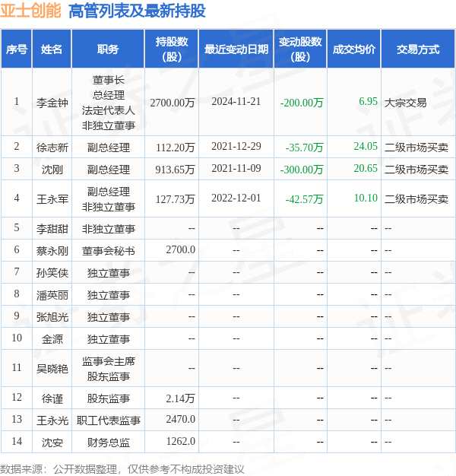Click the holding value 2700.00万
456x476 pixels.
pos(172,103)
